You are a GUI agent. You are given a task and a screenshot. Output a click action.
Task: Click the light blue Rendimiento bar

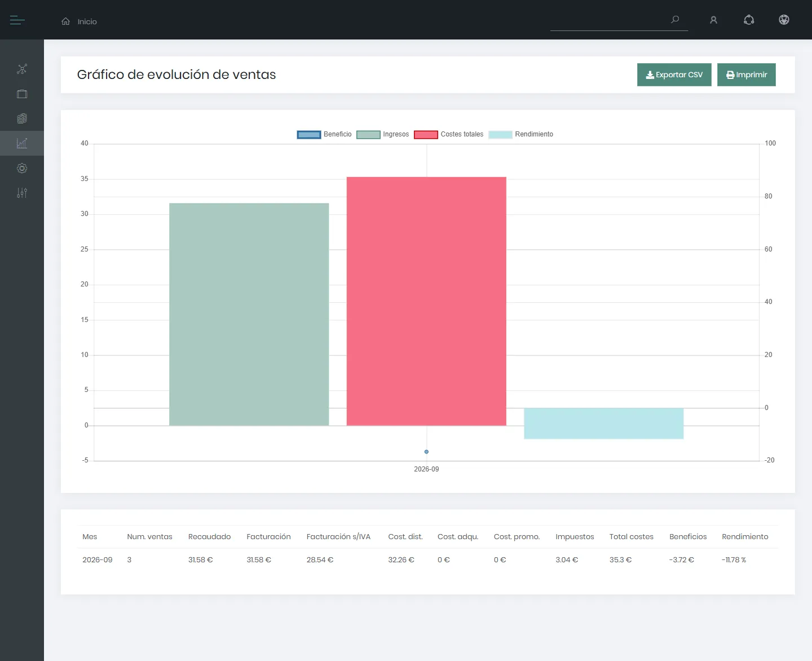(x=603, y=424)
